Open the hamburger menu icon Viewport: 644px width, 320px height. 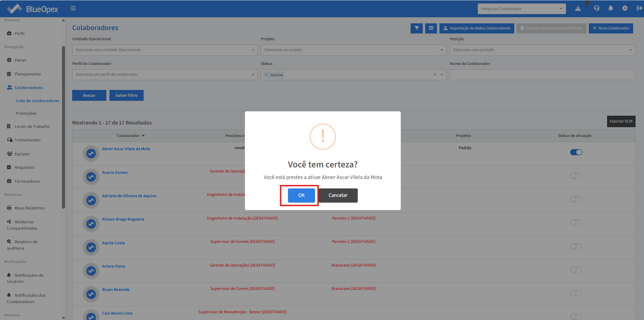point(73,8)
